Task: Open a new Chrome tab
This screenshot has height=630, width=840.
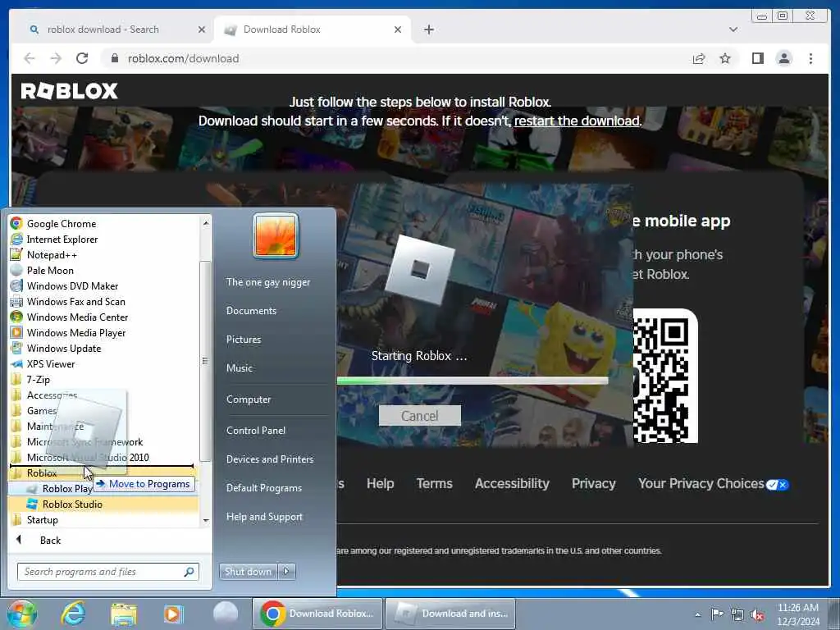Action: 428,30
